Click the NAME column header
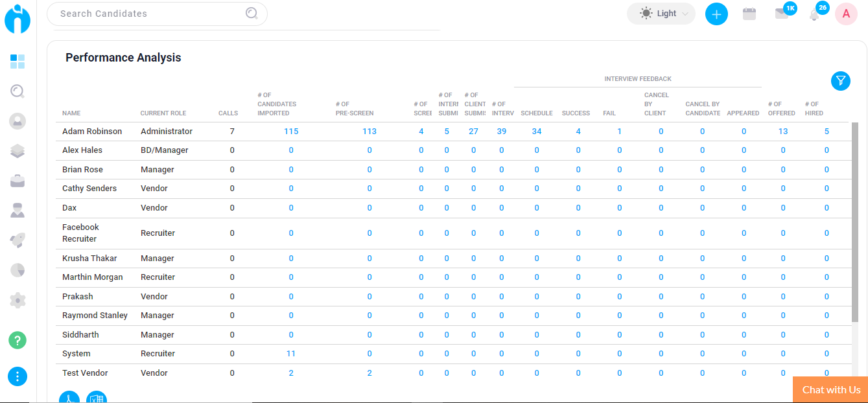 pyautogui.click(x=71, y=113)
